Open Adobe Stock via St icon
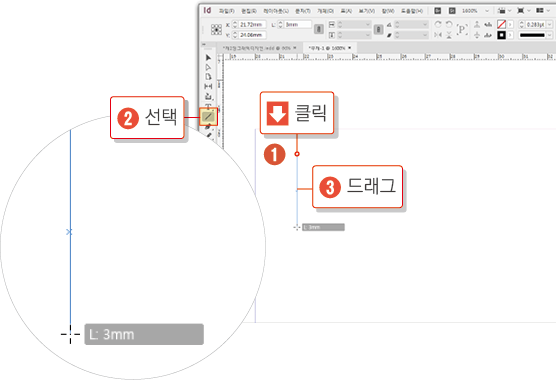556x380 pixels. pos(452,11)
